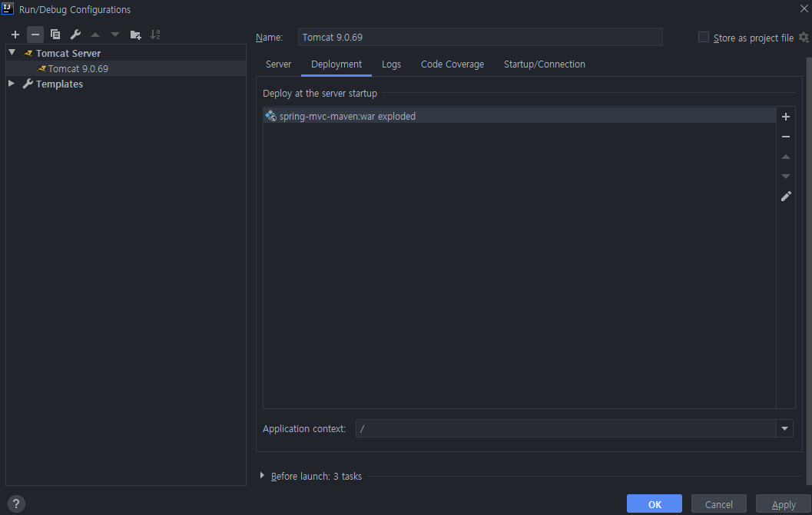Remove the deployment artifact with the minus icon

pos(786,137)
